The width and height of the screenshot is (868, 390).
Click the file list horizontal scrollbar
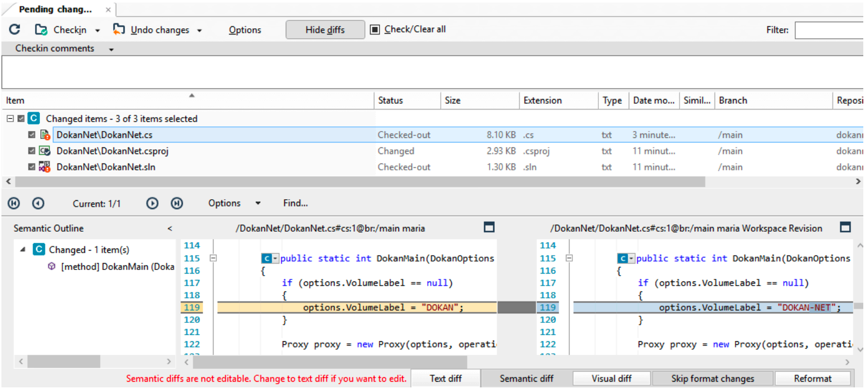pos(360,182)
